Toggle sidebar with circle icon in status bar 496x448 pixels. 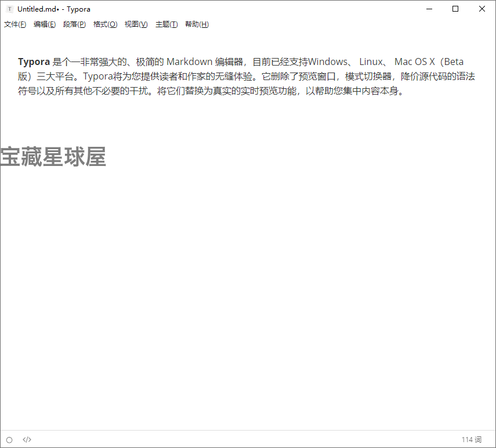[x=9, y=440]
